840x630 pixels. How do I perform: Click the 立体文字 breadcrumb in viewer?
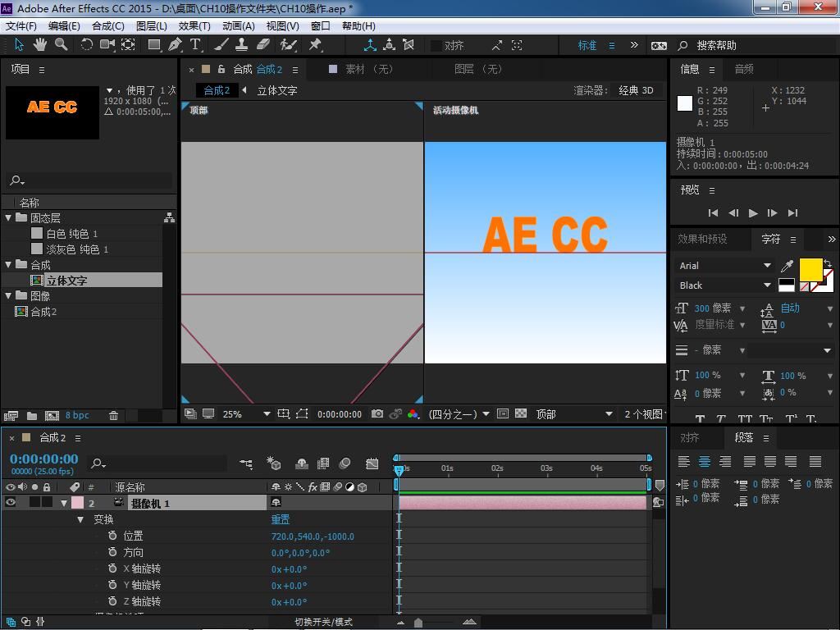click(277, 90)
